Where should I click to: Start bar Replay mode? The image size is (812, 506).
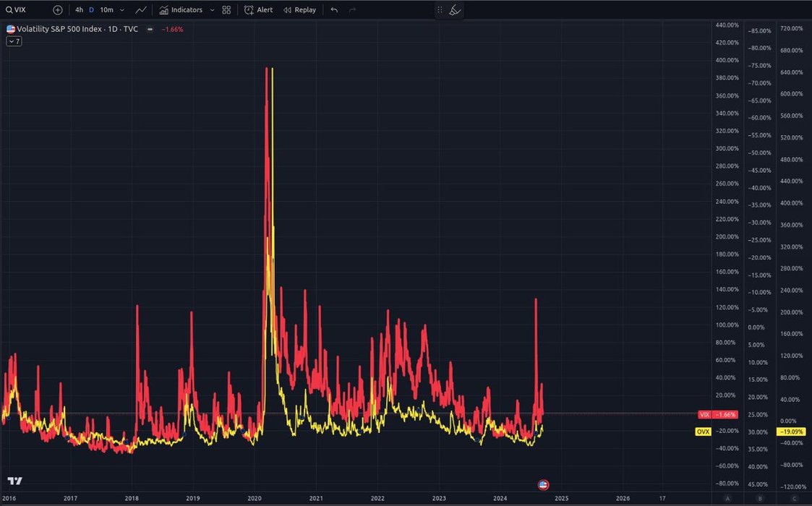click(x=299, y=10)
